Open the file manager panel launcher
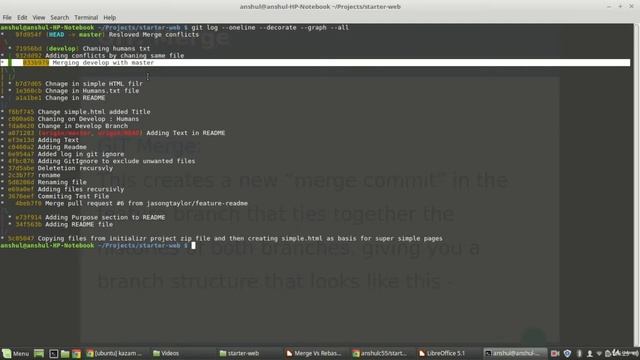 click(65, 353)
